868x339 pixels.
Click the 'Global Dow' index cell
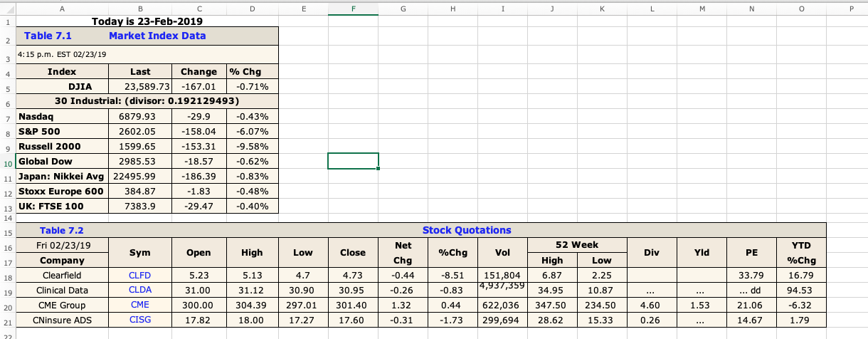[x=62, y=161]
